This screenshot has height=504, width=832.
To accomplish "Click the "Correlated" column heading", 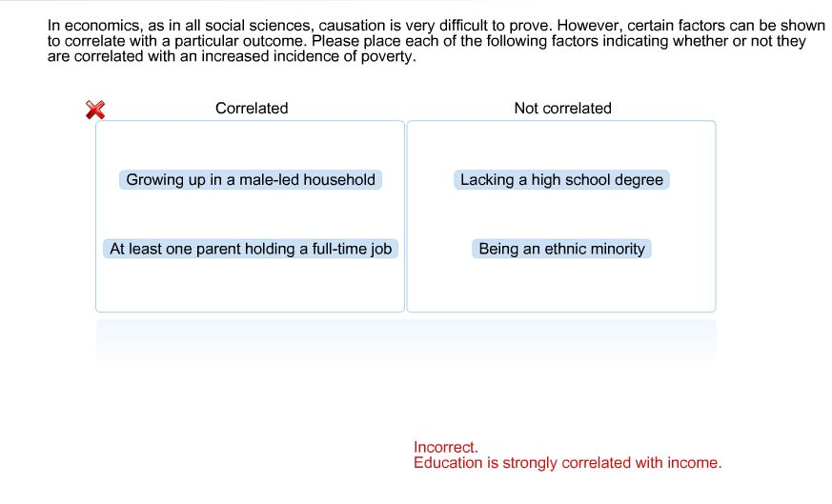I will point(252,109).
